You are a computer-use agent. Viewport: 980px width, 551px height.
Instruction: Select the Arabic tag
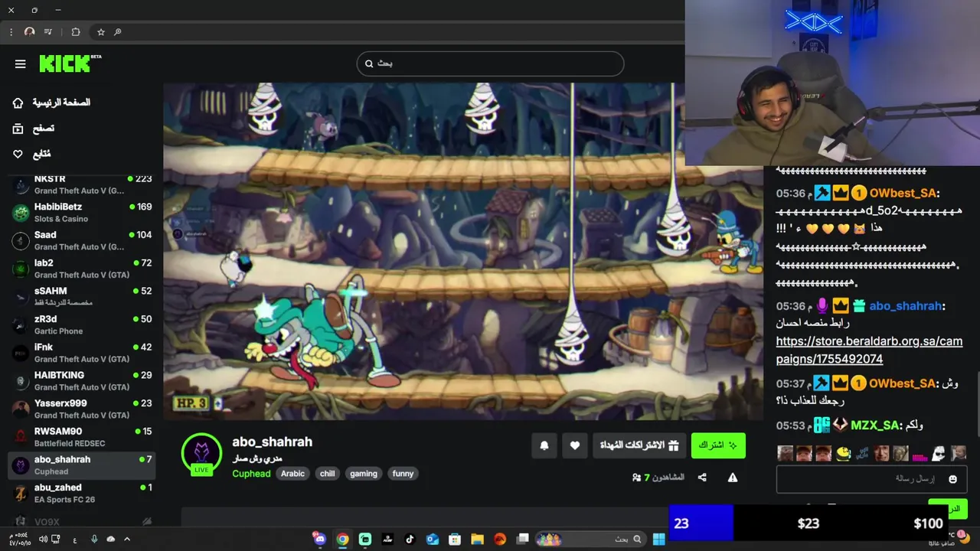292,474
